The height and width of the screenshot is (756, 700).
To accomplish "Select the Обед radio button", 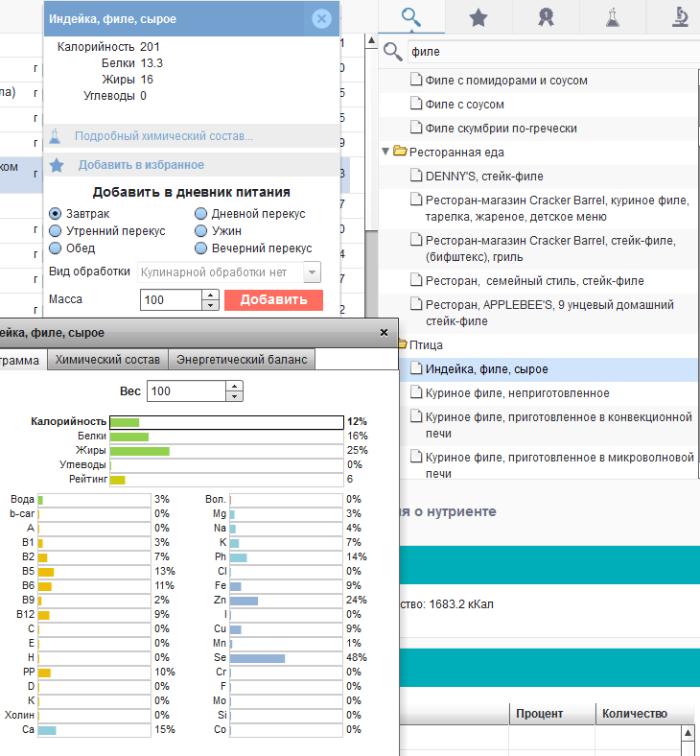I will (x=56, y=248).
